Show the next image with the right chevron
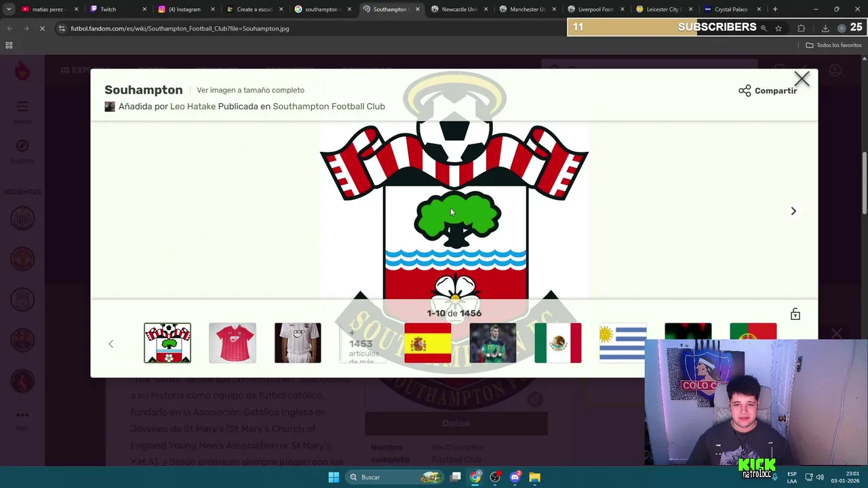 coord(793,211)
